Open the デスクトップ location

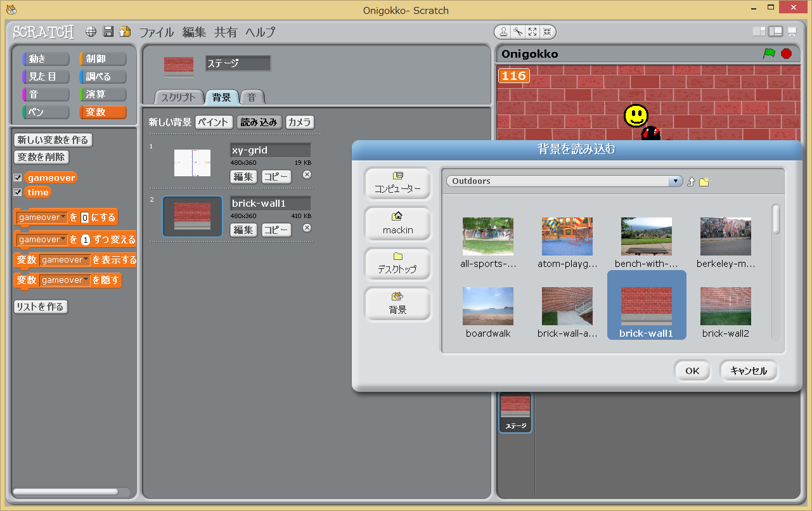[397, 263]
